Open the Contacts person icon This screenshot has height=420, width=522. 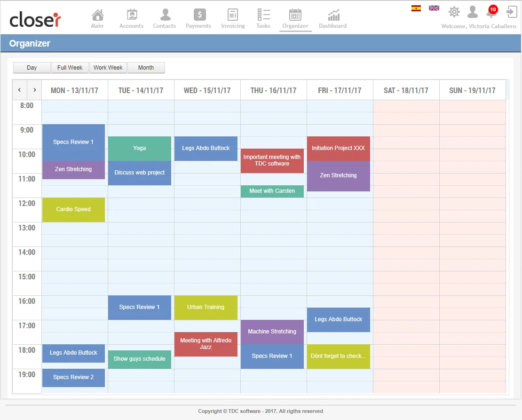pyautogui.click(x=164, y=15)
